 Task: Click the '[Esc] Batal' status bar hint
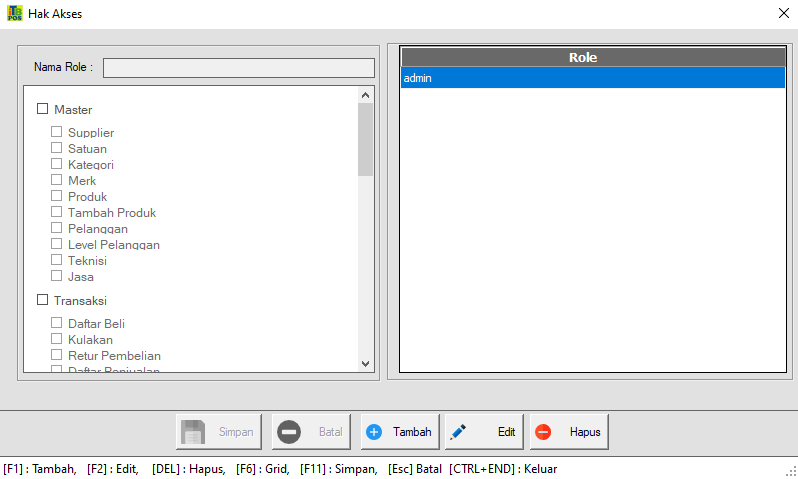tap(415, 469)
